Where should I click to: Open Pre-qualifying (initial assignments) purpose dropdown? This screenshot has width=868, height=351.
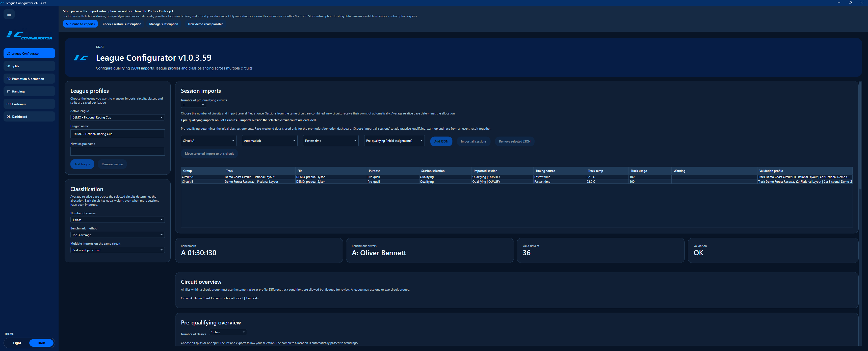(x=394, y=141)
